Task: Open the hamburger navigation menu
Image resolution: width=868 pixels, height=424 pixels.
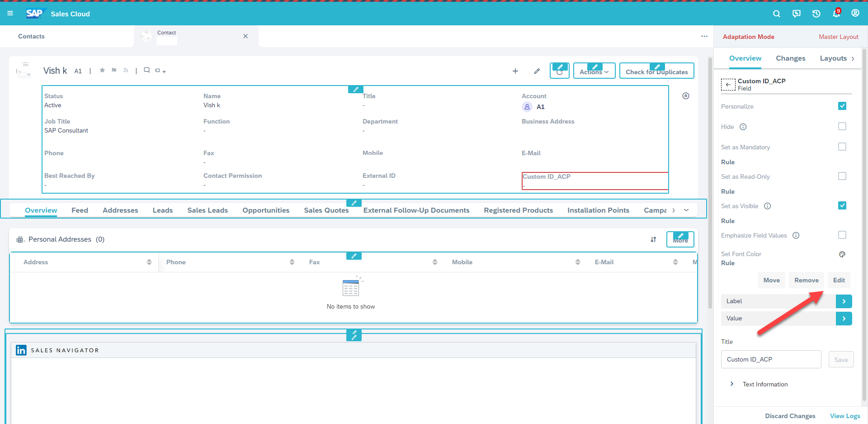Action: [10, 14]
